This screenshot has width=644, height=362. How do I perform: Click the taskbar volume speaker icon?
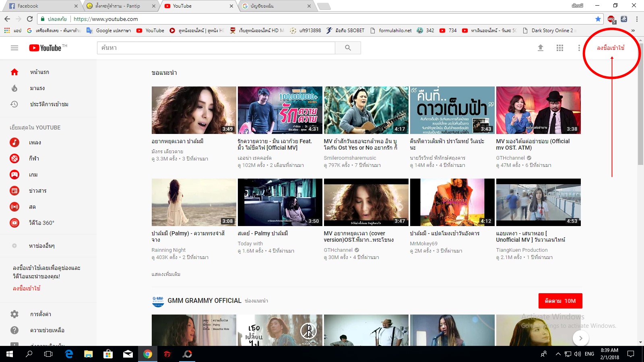pyautogui.click(x=578, y=354)
